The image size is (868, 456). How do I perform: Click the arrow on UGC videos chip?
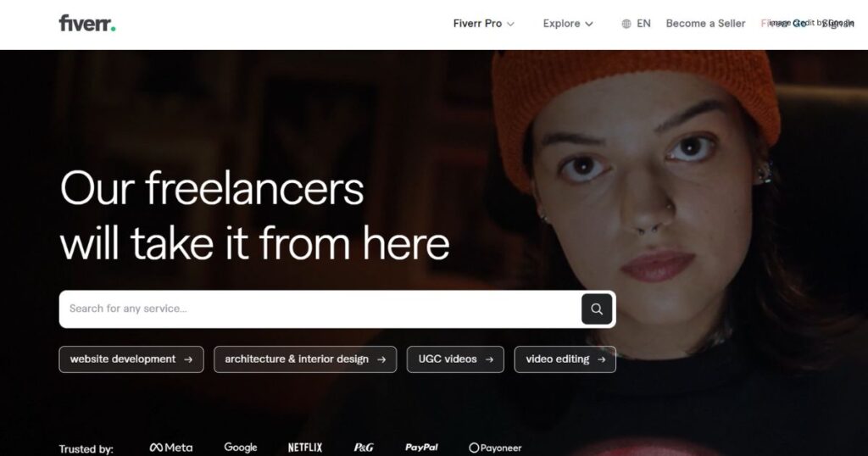pyautogui.click(x=489, y=359)
